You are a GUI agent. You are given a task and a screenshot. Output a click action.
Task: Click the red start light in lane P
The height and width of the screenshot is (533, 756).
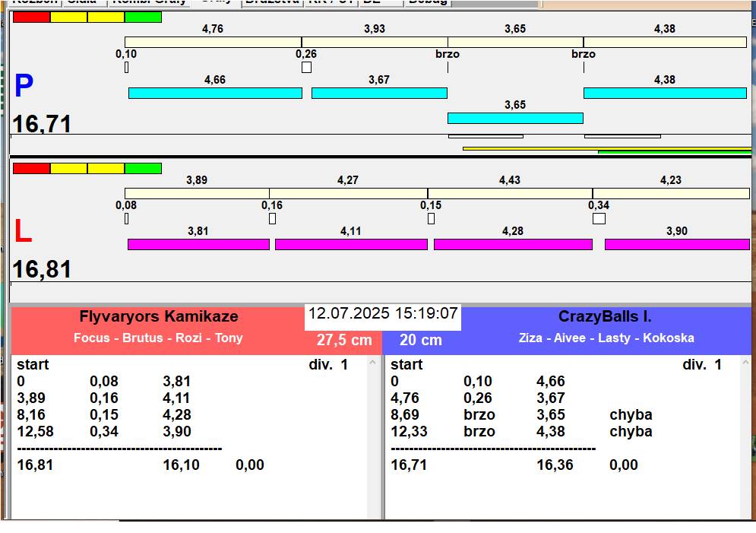click(31, 17)
